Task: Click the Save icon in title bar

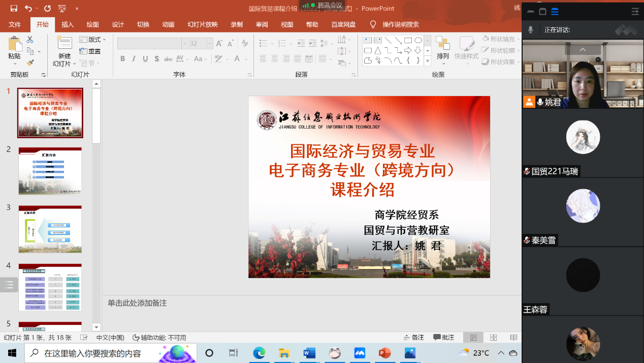Action: [14, 9]
